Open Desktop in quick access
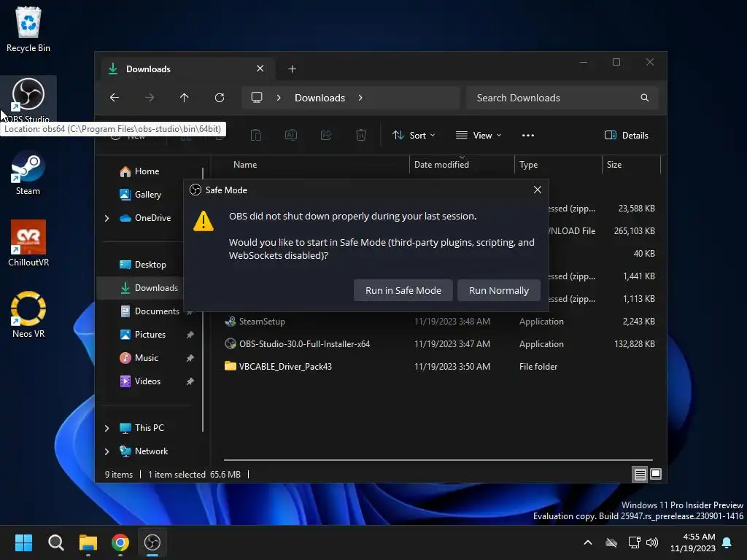The width and height of the screenshot is (747, 560). tap(143, 264)
